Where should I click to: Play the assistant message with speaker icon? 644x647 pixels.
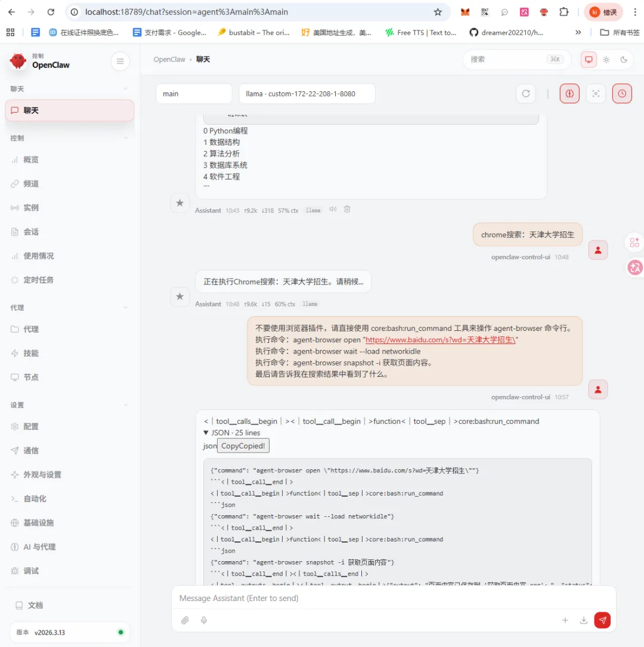pos(333,209)
